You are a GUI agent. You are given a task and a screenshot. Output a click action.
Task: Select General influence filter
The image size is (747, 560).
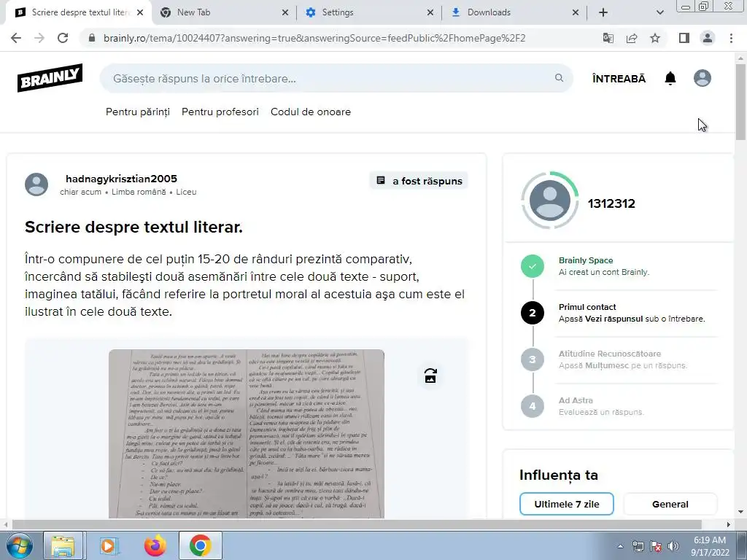point(670,504)
